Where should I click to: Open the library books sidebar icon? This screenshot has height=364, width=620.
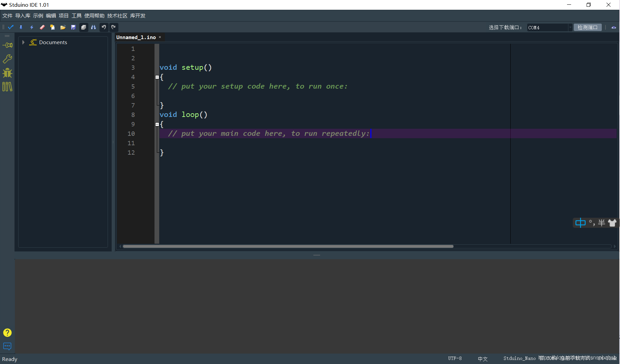7,87
